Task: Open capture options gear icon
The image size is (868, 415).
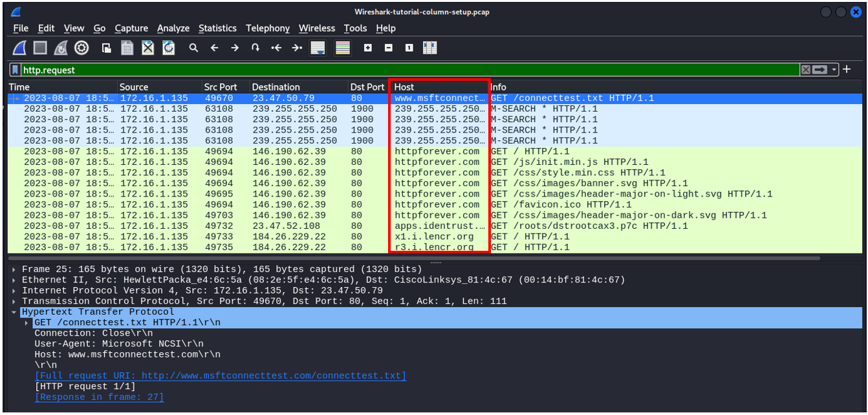Action: tap(81, 48)
